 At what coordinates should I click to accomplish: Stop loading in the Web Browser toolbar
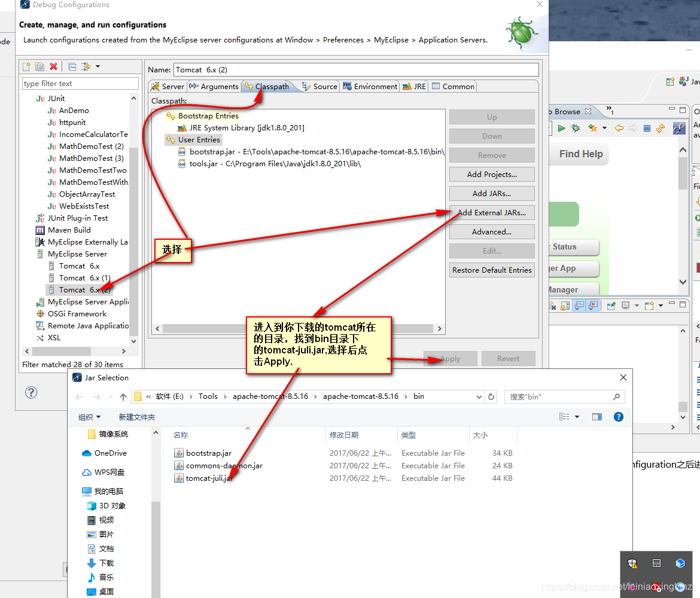pos(647,128)
